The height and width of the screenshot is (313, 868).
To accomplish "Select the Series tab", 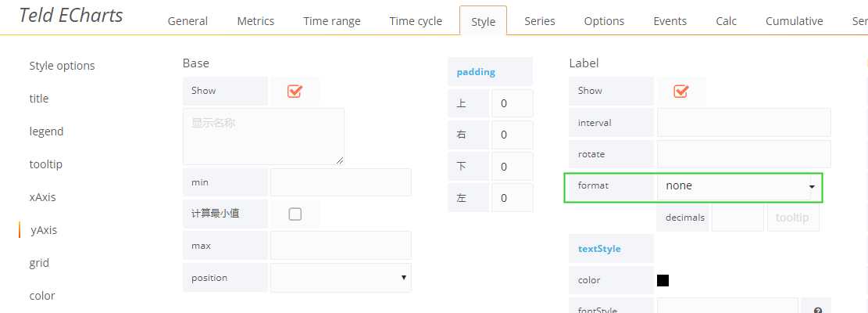I will pos(540,21).
